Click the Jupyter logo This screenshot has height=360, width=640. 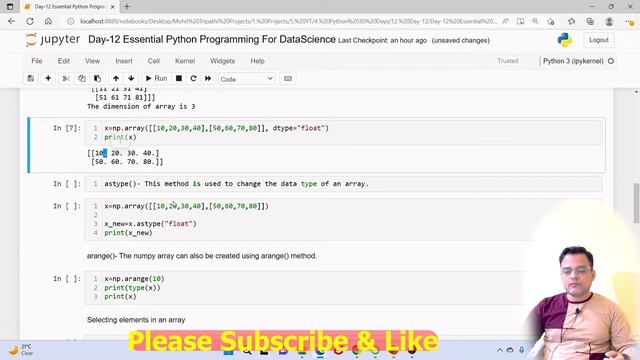point(53,40)
